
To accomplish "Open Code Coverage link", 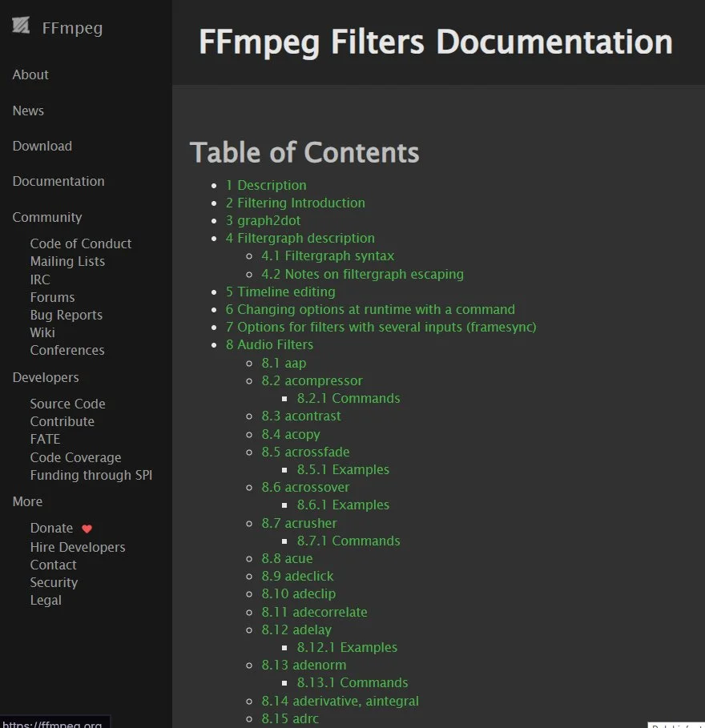I will 75,457.
